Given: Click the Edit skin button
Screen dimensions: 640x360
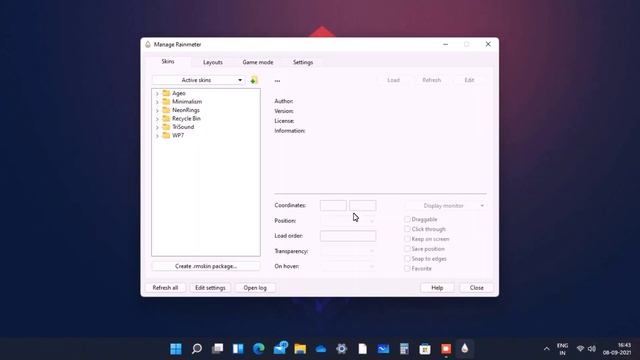Looking at the screenshot, I should (x=469, y=80).
